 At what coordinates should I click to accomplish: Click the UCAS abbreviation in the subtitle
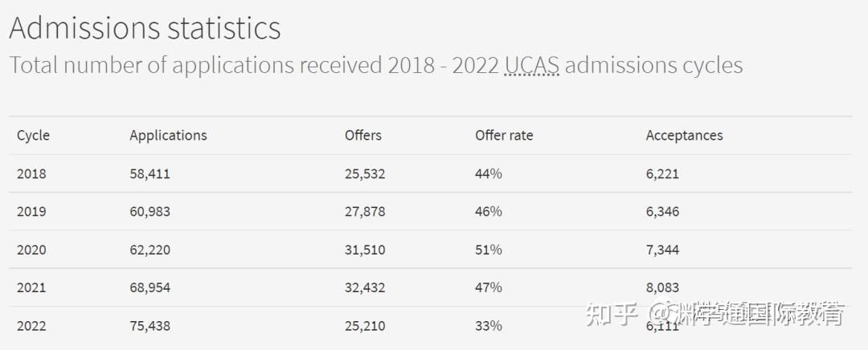[531, 65]
